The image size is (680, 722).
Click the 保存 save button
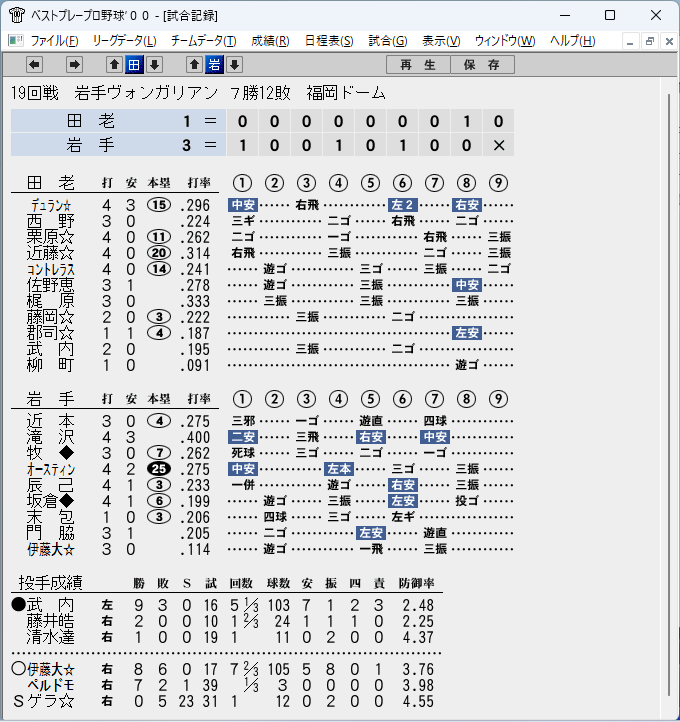click(x=482, y=65)
